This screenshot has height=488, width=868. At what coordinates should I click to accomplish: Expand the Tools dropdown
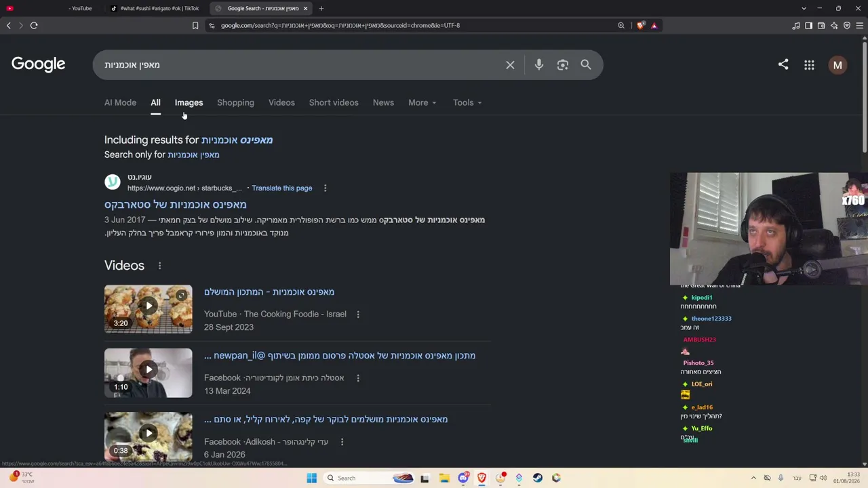467,103
